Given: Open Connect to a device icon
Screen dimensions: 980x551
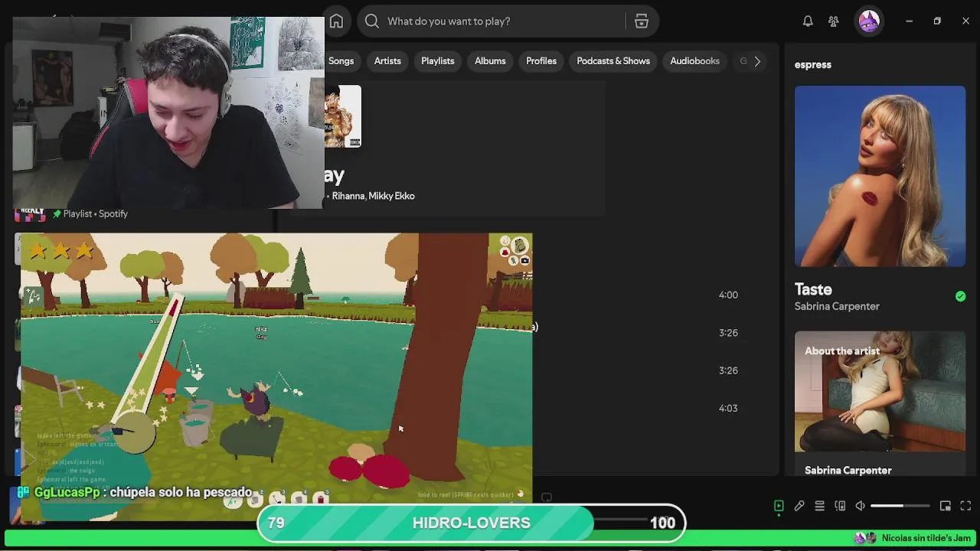Looking at the screenshot, I should [x=840, y=506].
